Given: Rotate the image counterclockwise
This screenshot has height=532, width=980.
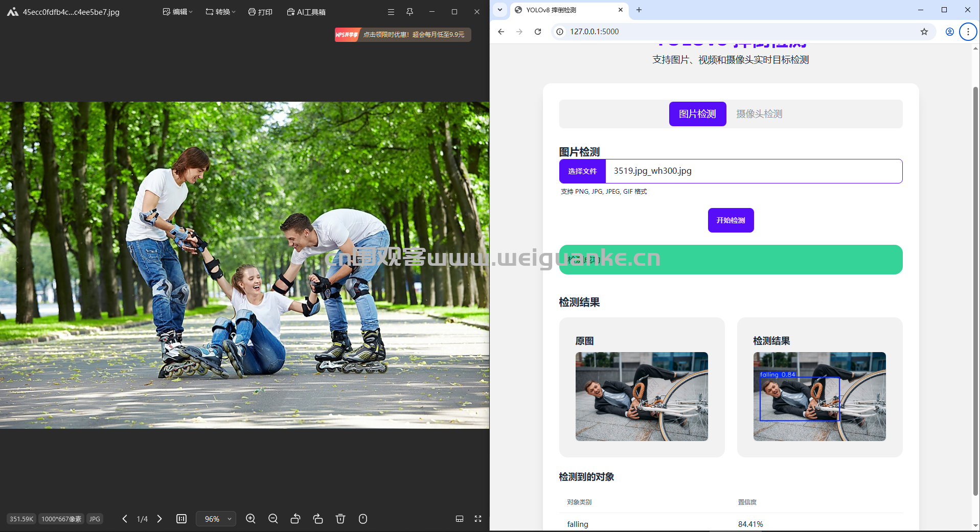Looking at the screenshot, I should click(x=295, y=519).
